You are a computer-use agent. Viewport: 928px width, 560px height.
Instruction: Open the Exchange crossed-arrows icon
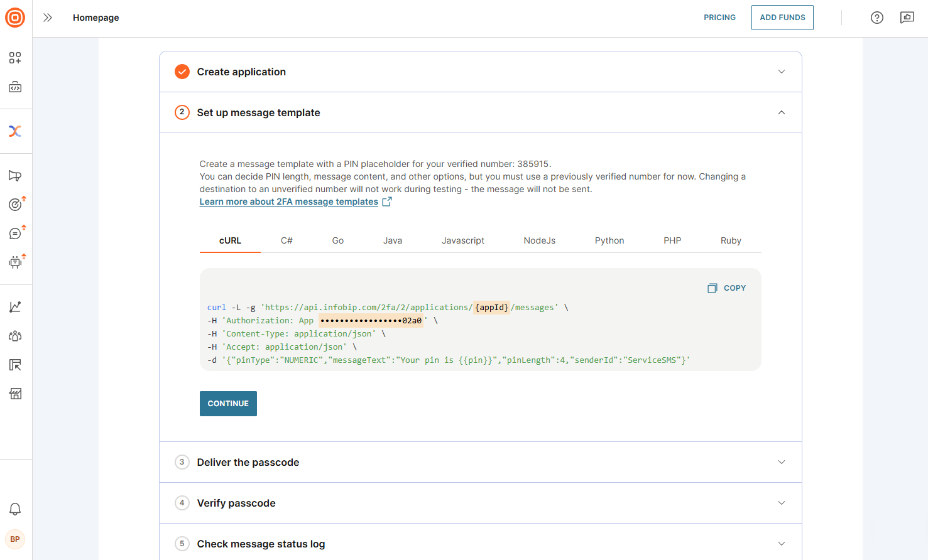click(x=15, y=131)
